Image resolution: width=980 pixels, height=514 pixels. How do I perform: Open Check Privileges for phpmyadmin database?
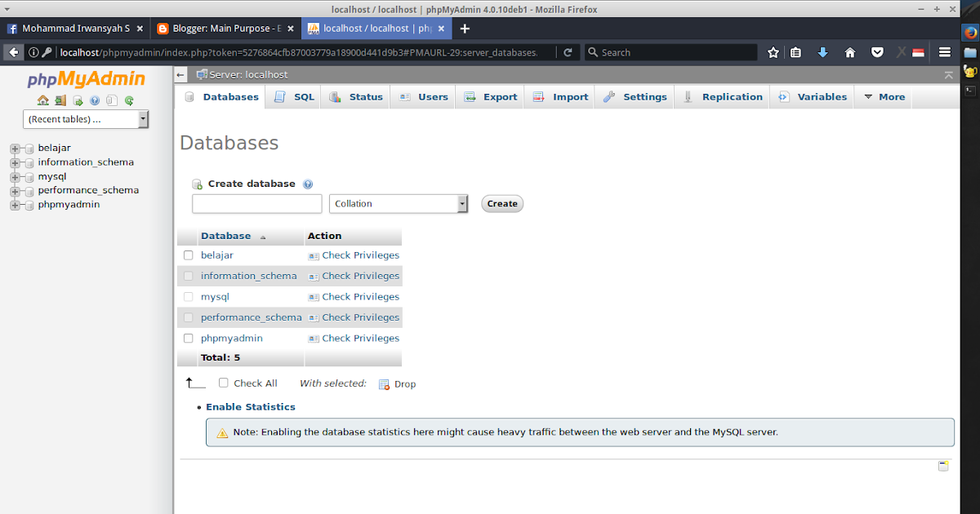[x=359, y=338]
